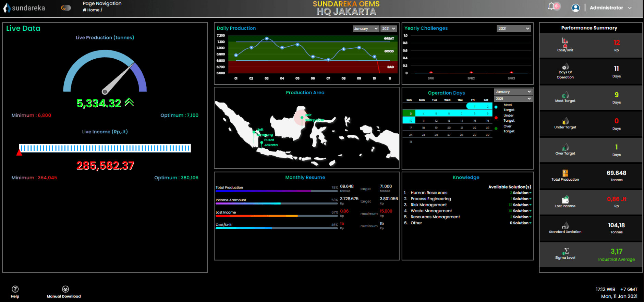Click the Days Of Operation icon

tap(565, 67)
